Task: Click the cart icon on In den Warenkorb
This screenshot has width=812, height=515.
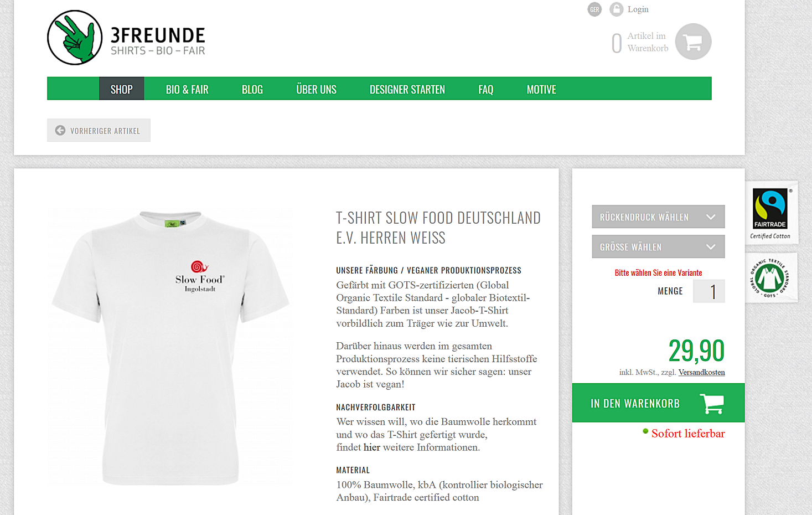Action: tap(712, 403)
